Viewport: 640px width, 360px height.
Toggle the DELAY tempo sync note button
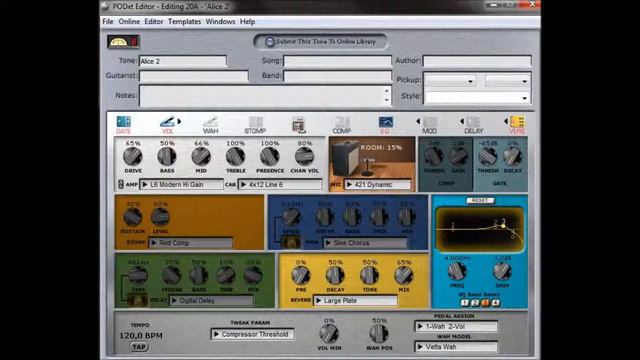[x=138, y=301]
